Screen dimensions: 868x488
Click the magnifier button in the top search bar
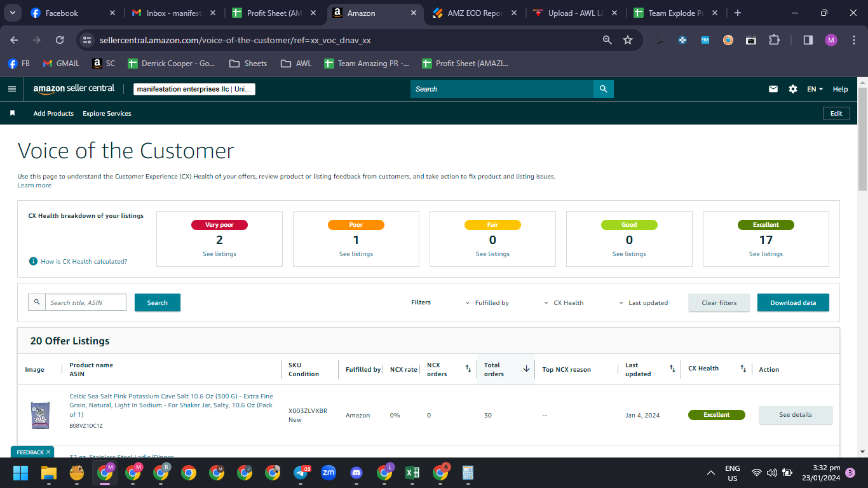point(603,89)
